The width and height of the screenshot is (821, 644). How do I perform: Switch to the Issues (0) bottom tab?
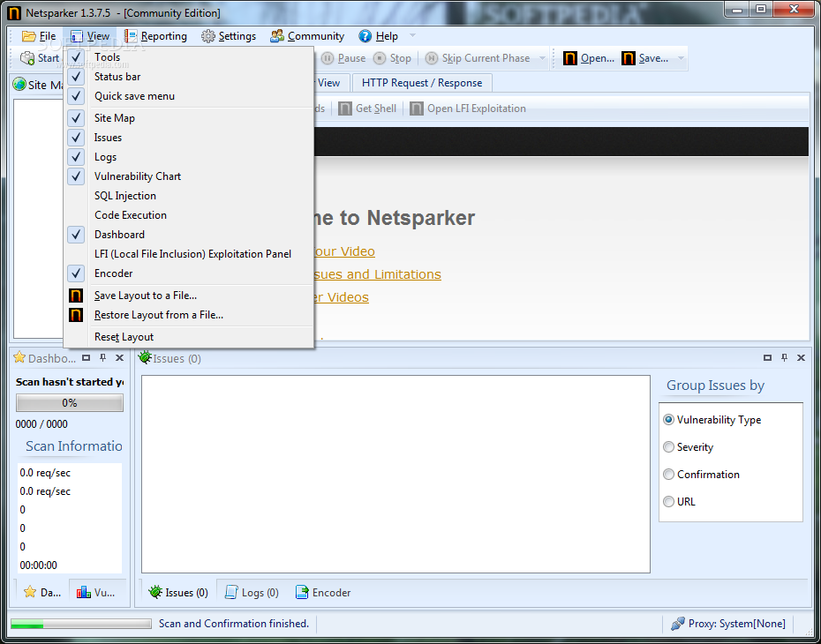coord(178,592)
